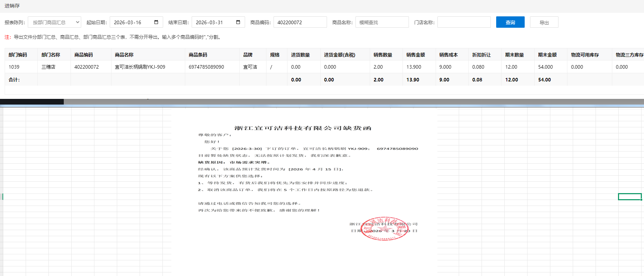
Task: Click barcode 6974785089090 in the table row
Action: point(206,67)
